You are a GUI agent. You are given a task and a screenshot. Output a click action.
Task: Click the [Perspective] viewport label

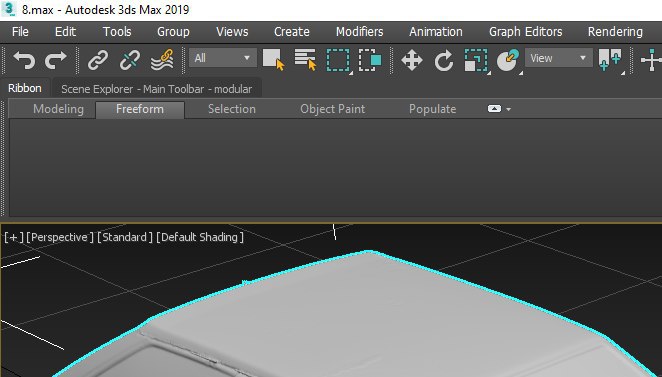pyautogui.click(x=60, y=237)
